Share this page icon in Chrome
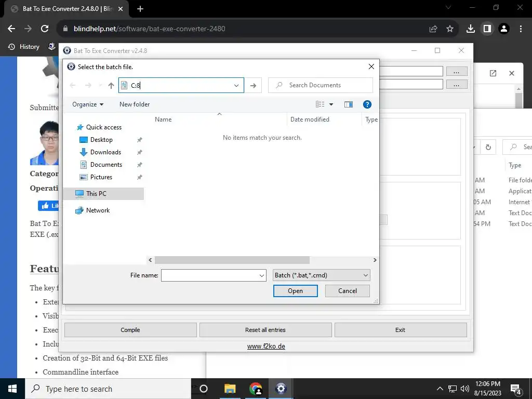 pos(433,29)
